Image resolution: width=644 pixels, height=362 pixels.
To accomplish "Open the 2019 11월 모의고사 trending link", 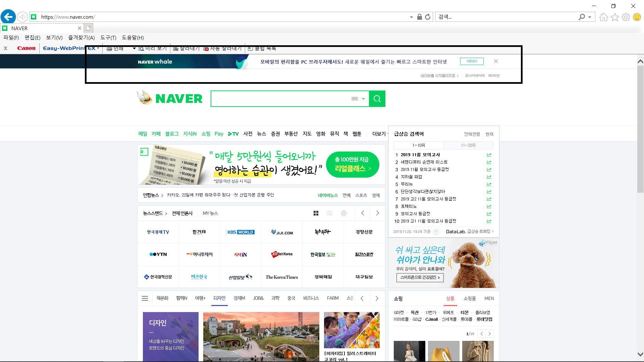I will click(420, 155).
